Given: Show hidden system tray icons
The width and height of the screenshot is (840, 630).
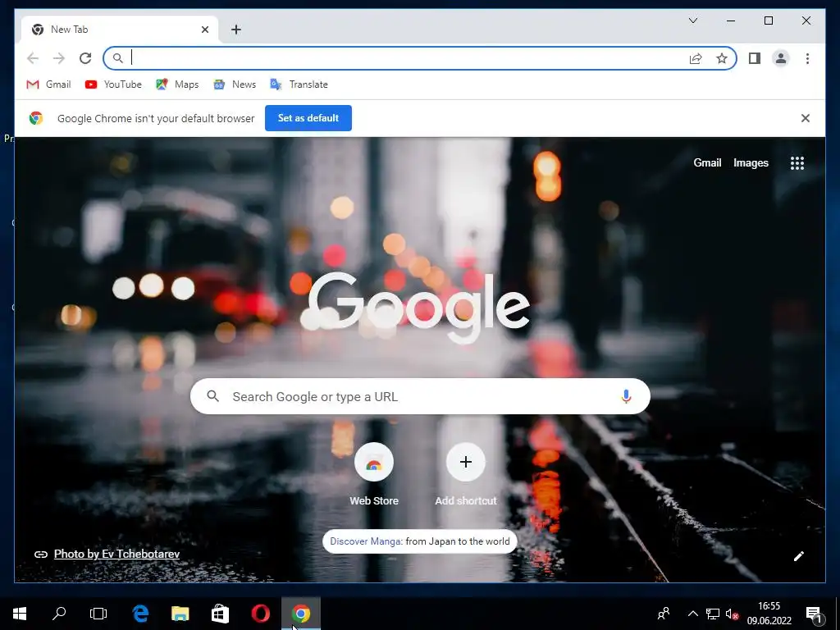Looking at the screenshot, I should (692, 614).
